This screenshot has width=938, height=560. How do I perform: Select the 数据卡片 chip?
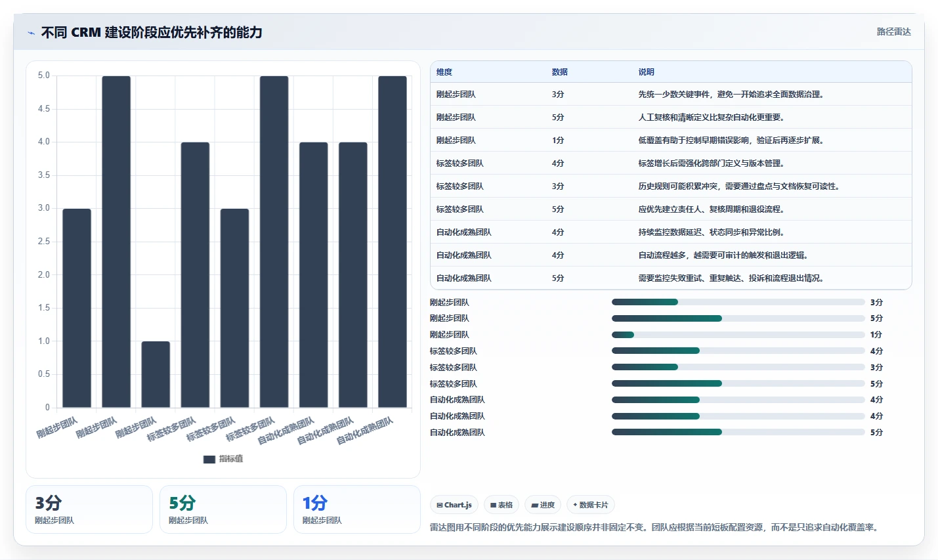pos(590,505)
